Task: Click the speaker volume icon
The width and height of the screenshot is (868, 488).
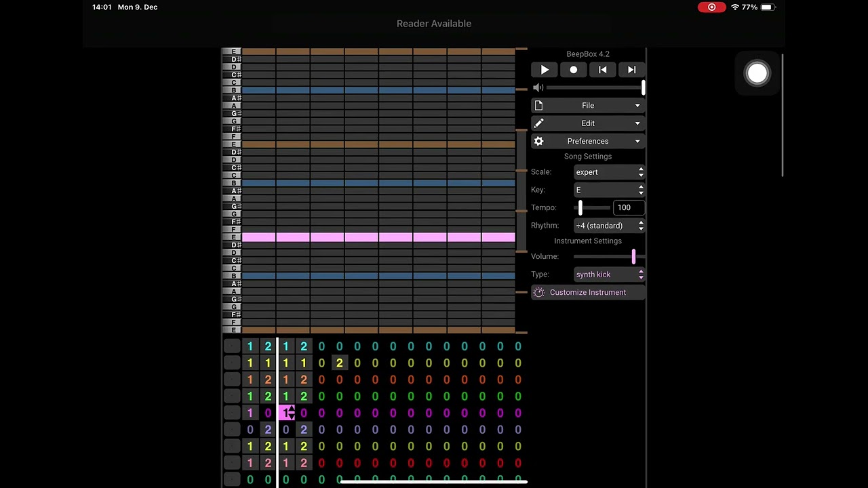Action: point(538,87)
